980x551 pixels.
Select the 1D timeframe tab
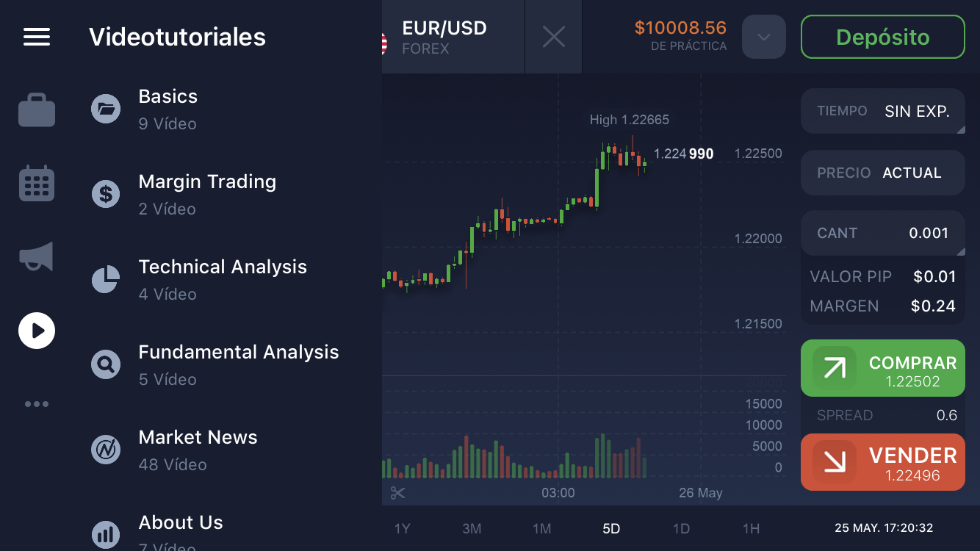681,528
